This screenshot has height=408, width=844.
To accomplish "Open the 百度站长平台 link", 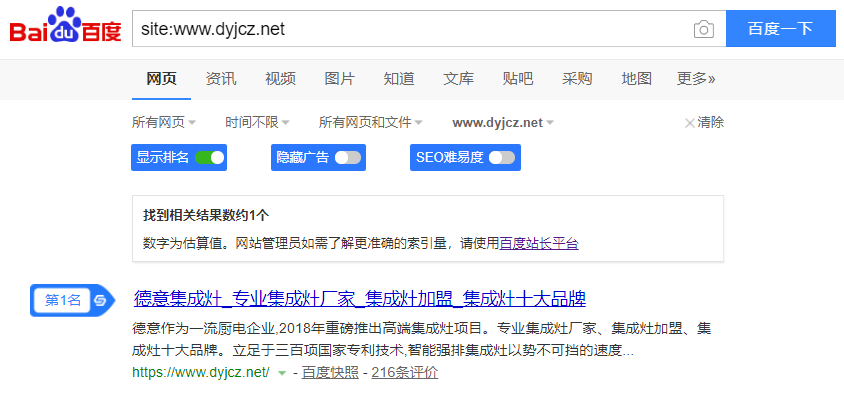I will tap(539, 244).
